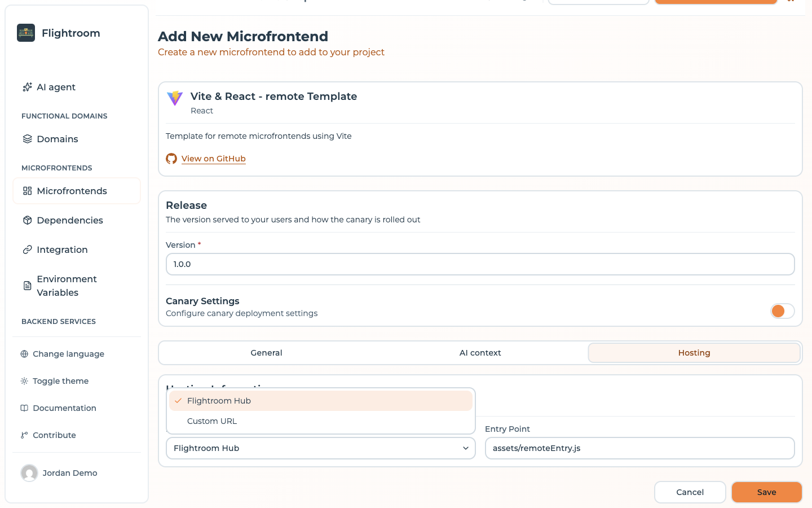Click the Flightroom logo icon
This screenshot has width=812, height=508.
click(x=26, y=33)
